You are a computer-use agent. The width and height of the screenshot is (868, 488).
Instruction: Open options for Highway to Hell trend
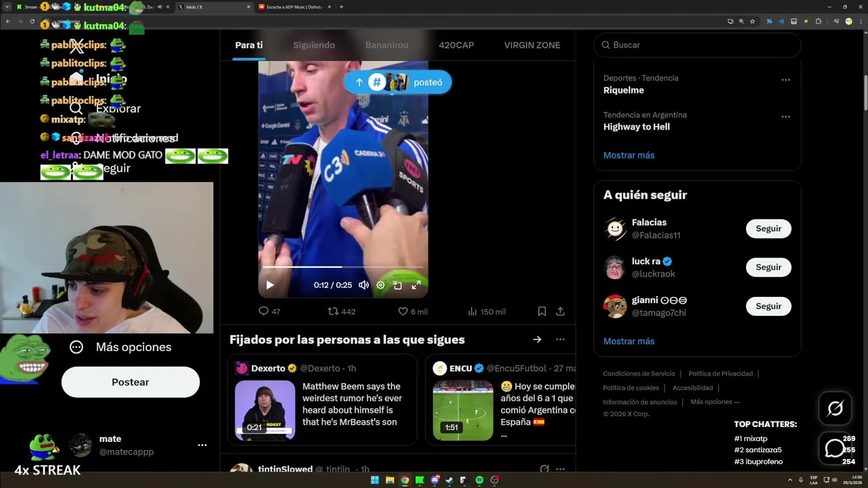pos(785,117)
